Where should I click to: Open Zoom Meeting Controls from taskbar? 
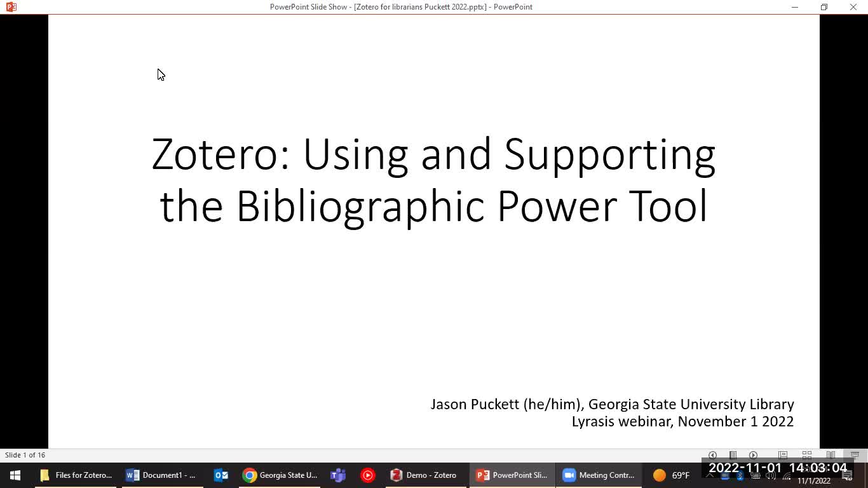[599, 475]
